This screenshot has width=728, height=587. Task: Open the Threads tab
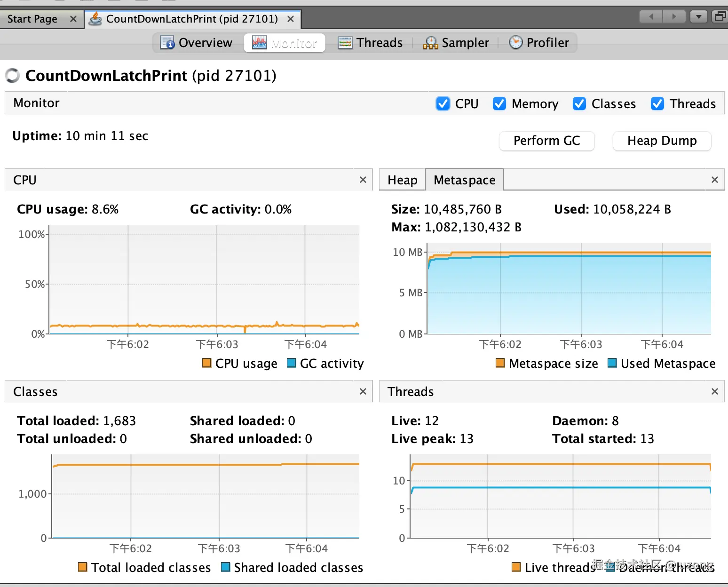click(370, 43)
